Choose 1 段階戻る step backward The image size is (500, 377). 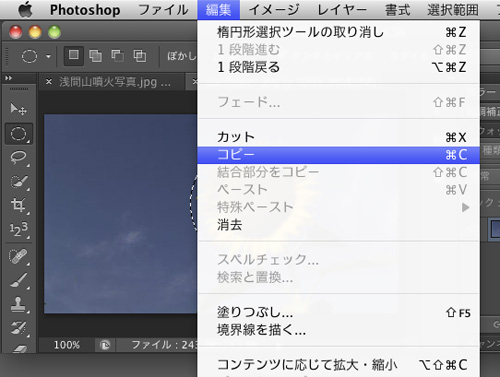pos(338,67)
